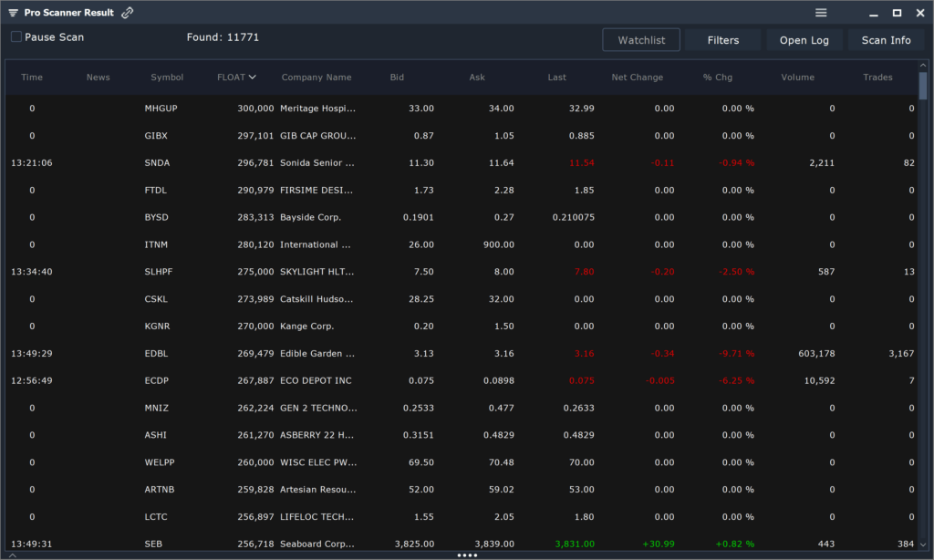
Task: Open the Filters dialog
Action: (x=722, y=39)
